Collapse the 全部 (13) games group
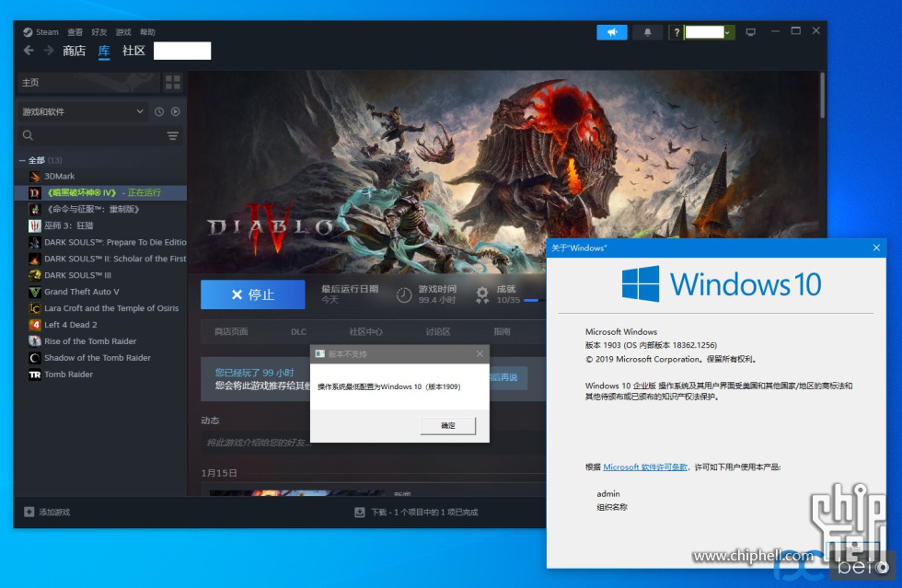This screenshot has height=588, width=902. click(x=22, y=160)
